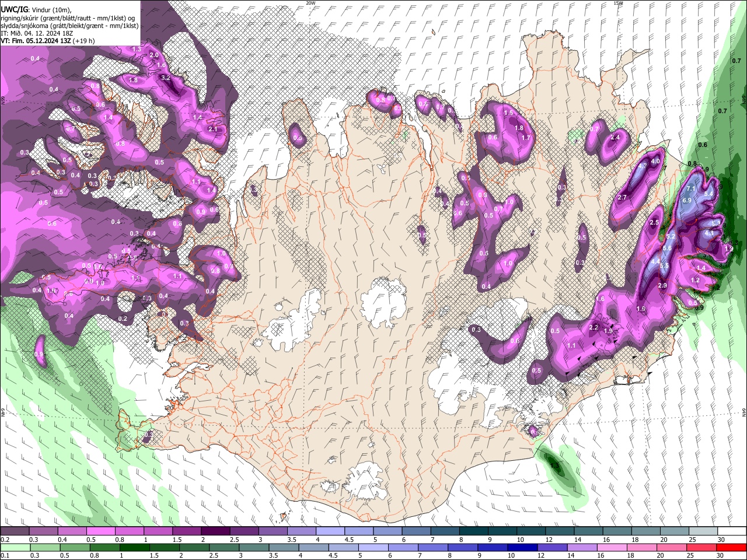Click the 2.1 snowfall value in the northwest

tap(213, 129)
